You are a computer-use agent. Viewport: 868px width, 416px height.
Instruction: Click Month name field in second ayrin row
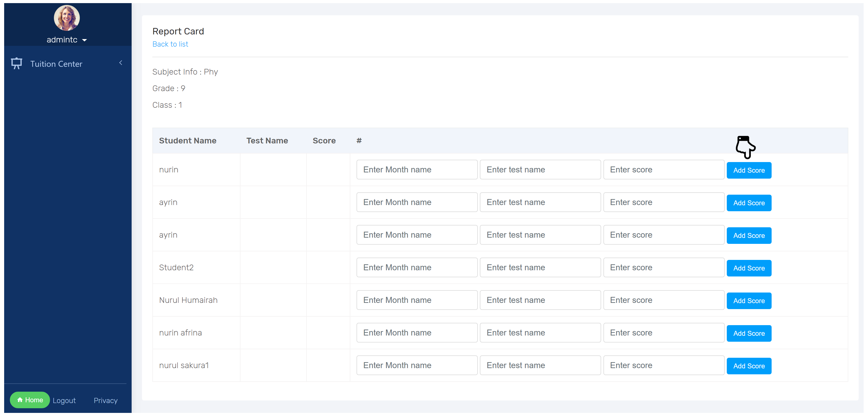pos(417,235)
